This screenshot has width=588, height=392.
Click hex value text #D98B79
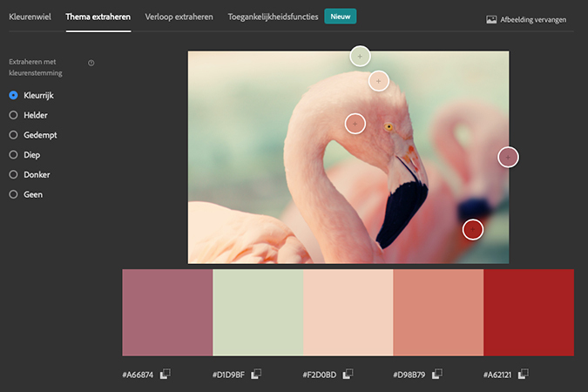tap(409, 375)
